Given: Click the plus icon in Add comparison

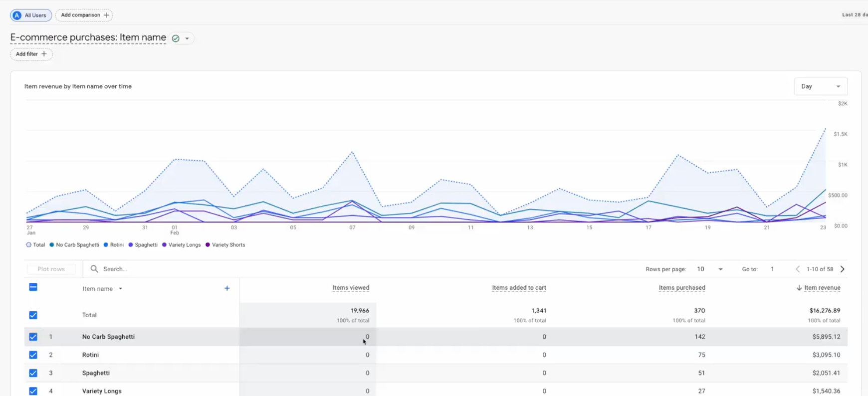Looking at the screenshot, I should [106, 15].
